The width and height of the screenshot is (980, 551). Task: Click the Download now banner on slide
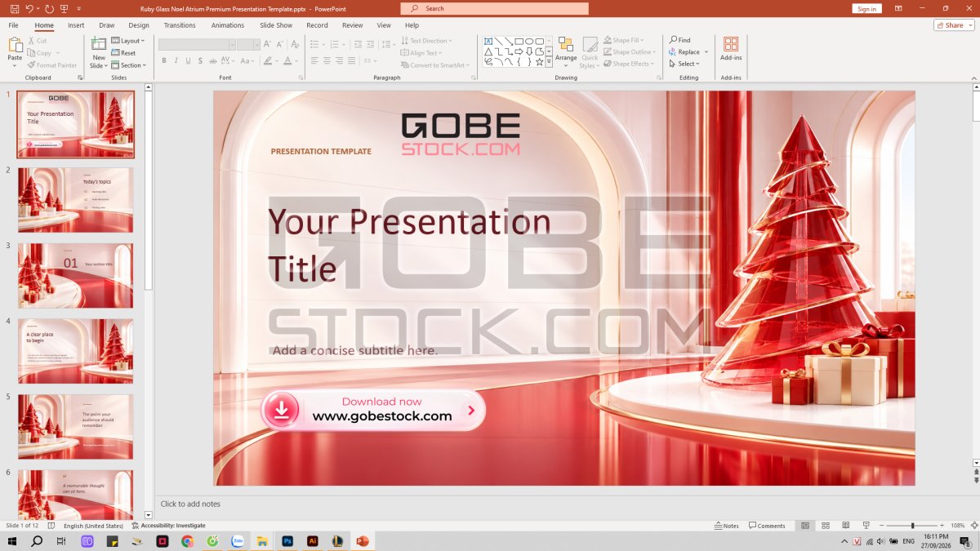click(373, 410)
